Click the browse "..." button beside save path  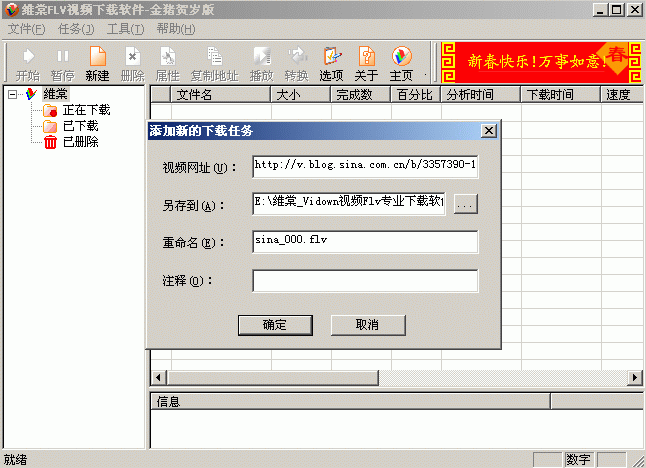coord(467,204)
